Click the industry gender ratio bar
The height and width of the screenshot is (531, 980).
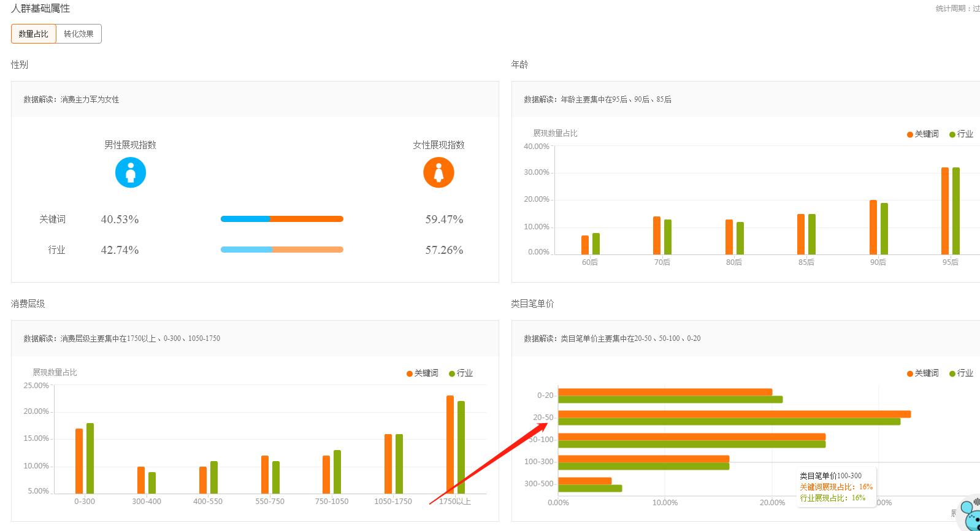click(281, 250)
